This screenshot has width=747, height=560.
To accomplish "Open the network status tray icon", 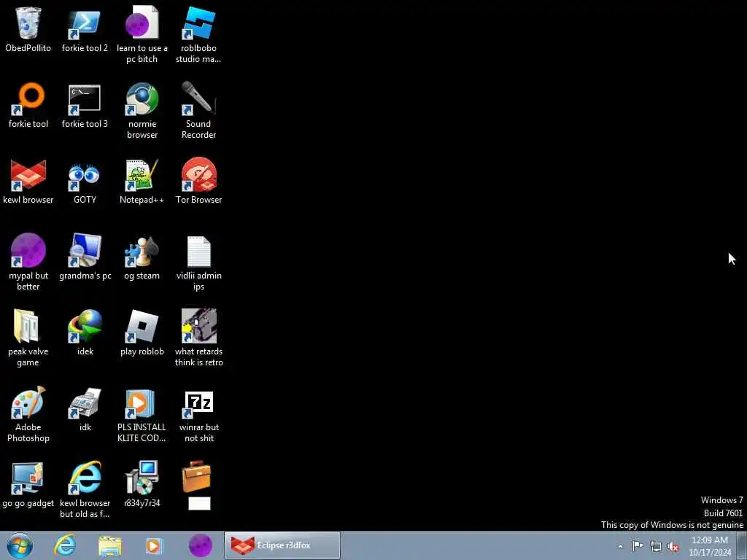I will (656, 547).
